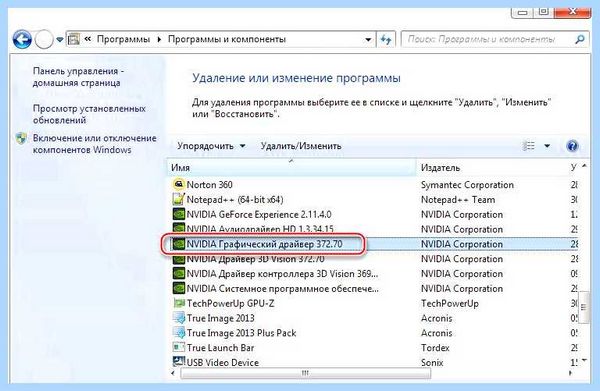Click Notepad++ Team publisher cell

pyautogui.click(x=458, y=199)
